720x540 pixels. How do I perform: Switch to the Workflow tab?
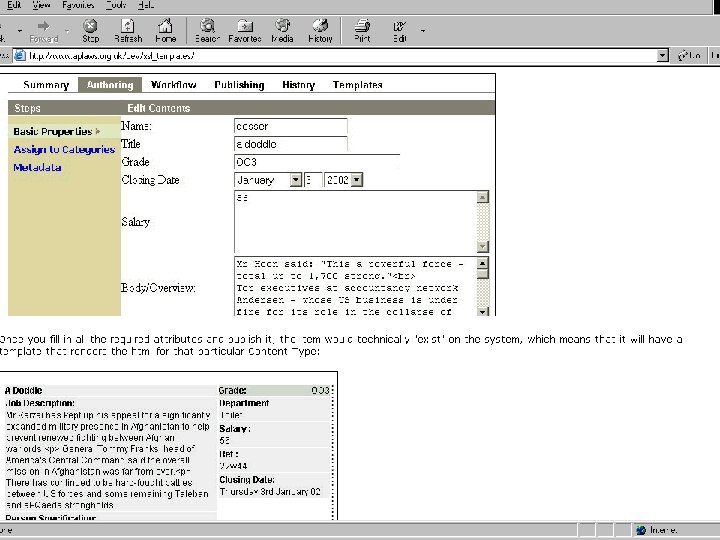[x=173, y=85]
